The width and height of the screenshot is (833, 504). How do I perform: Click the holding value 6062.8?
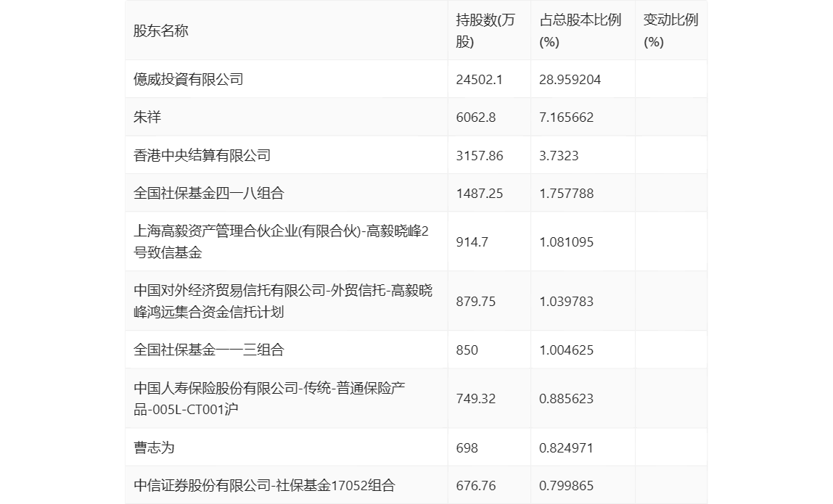tap(476, 117)
